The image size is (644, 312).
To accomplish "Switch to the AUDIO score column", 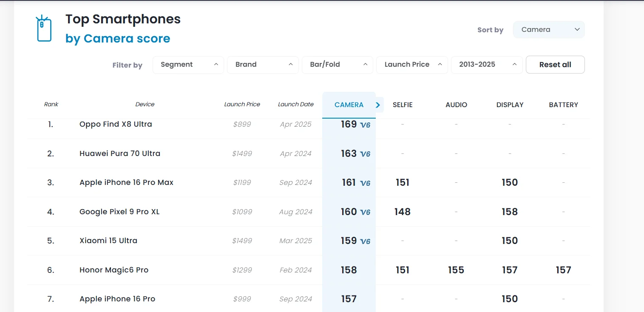I will pyautogui.click(x=456, y=105).
